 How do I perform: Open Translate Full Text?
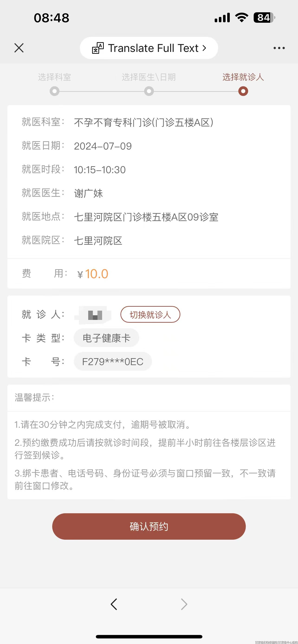point(149,48)
